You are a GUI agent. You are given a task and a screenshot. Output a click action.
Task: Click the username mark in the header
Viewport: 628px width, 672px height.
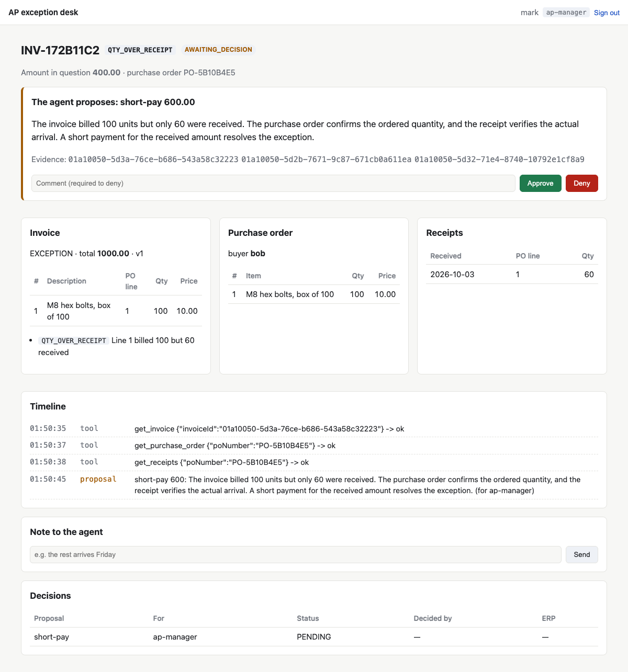click(530, 13)
